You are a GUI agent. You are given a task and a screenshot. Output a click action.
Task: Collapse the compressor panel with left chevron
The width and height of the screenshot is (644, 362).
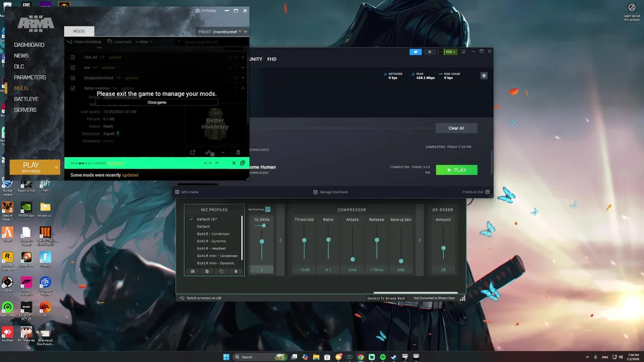point(420,240)
